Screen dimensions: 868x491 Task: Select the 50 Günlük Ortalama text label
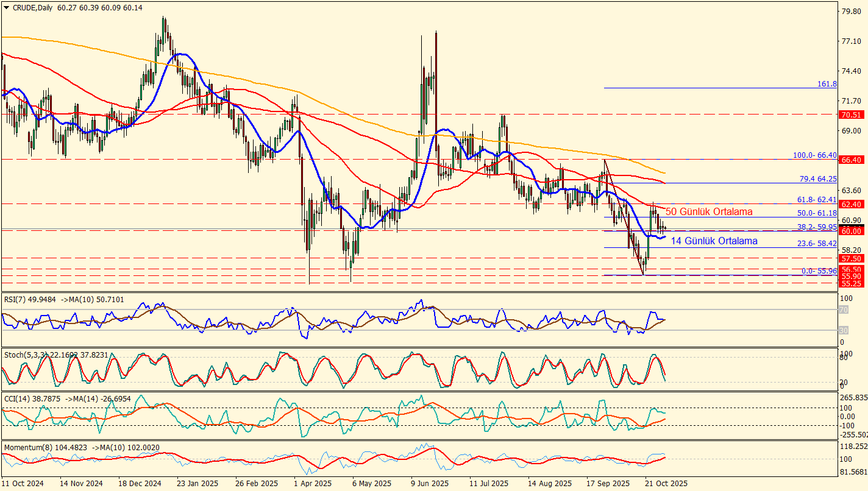click(708, 212)
